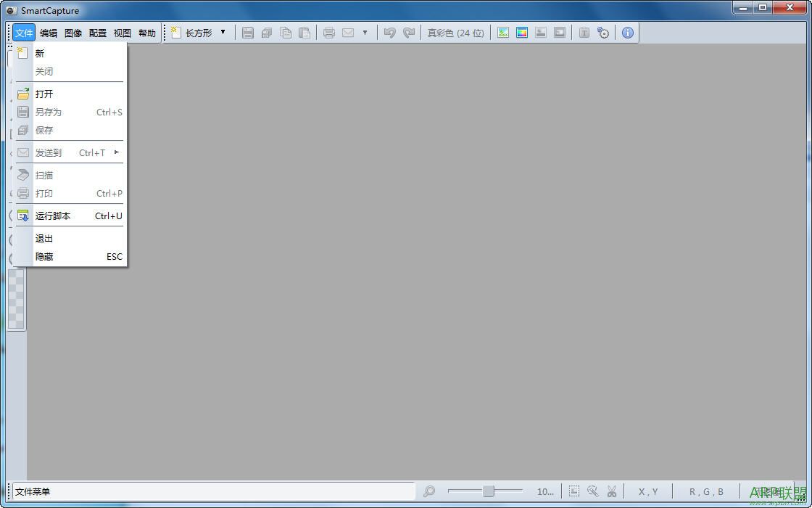This screenshot has height=508, width=812.
Task: Click the magnifier zoom icon in status bar
Action: tap(429, 491)
